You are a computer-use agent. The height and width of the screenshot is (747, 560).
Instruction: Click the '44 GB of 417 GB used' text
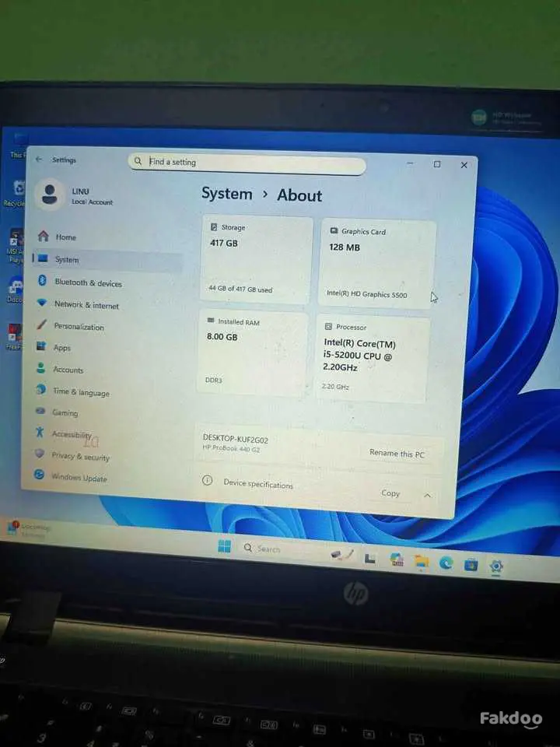coord(240,289)
